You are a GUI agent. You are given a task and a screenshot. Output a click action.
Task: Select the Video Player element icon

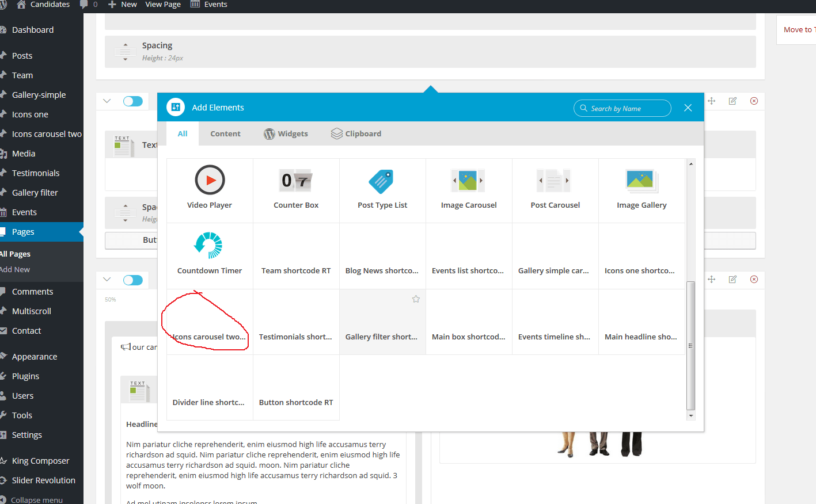[210, 180]
